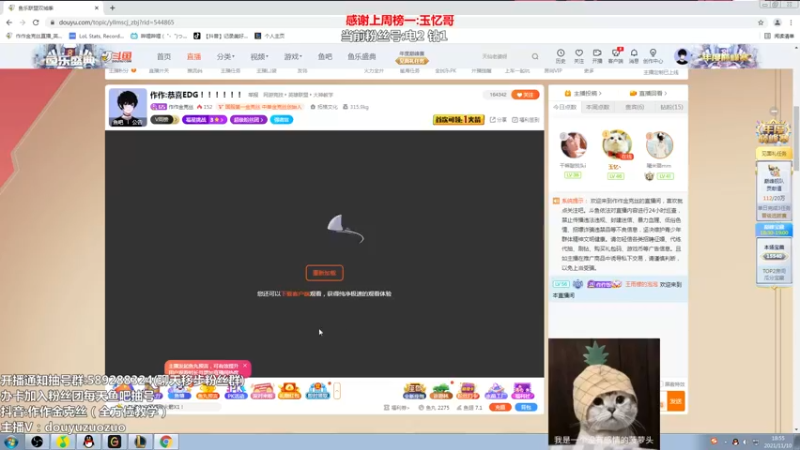Image resolution: width=800 pixels, height=450 pixels.
Task: Open the LoL Stats bookmark
Action: [x=96, y=36]
